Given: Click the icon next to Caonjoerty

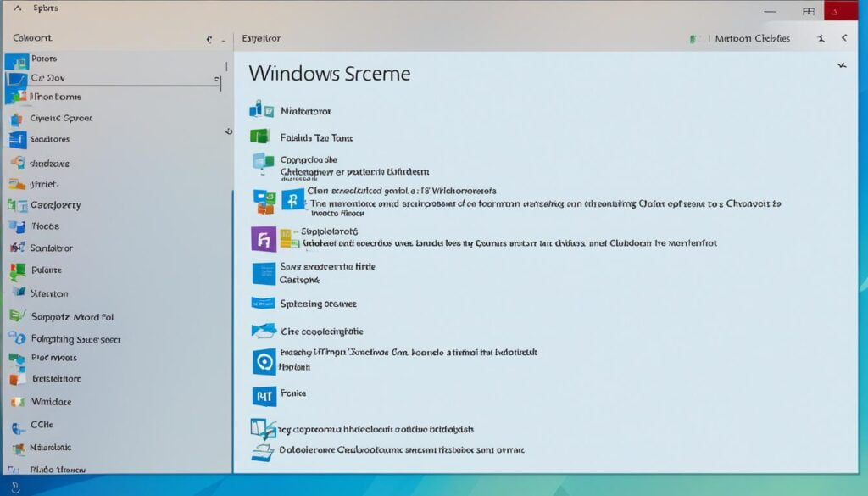Looking at the screenshot, I should tap(18, 206).
